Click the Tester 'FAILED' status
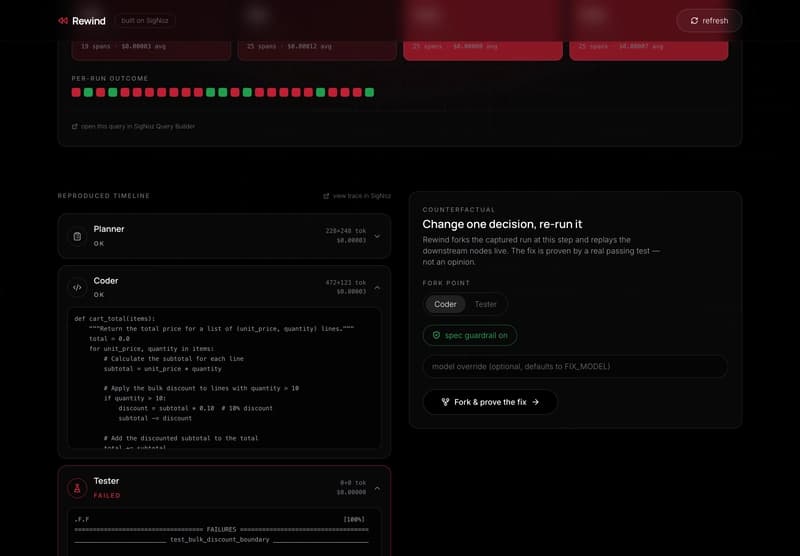The height and width of the screenshot is (556, 800). point(107,495)
